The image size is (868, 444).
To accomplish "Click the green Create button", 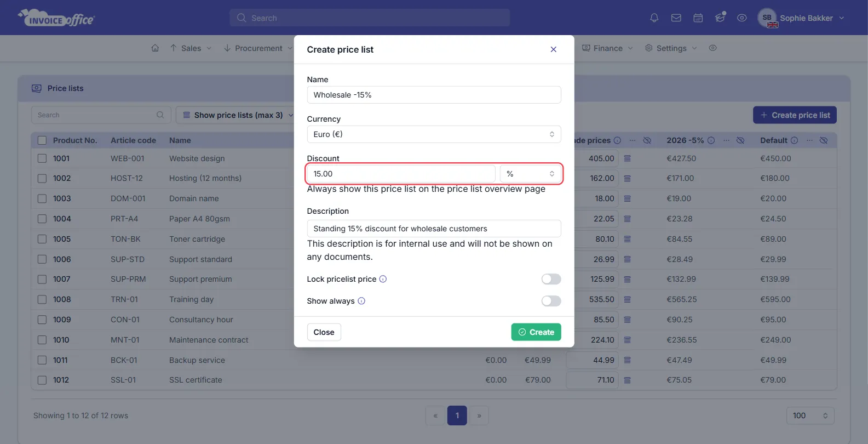I will click(536, 332).
